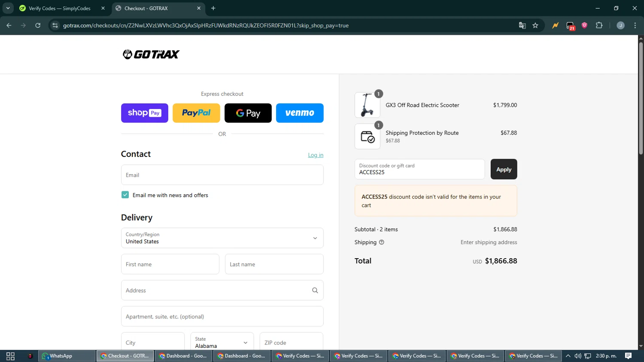Image resolution: width=644 pixels, height=362 pixels.
Task: Close the Verify Codes — SimplyCodes tab
Action: tap(103, 8)
